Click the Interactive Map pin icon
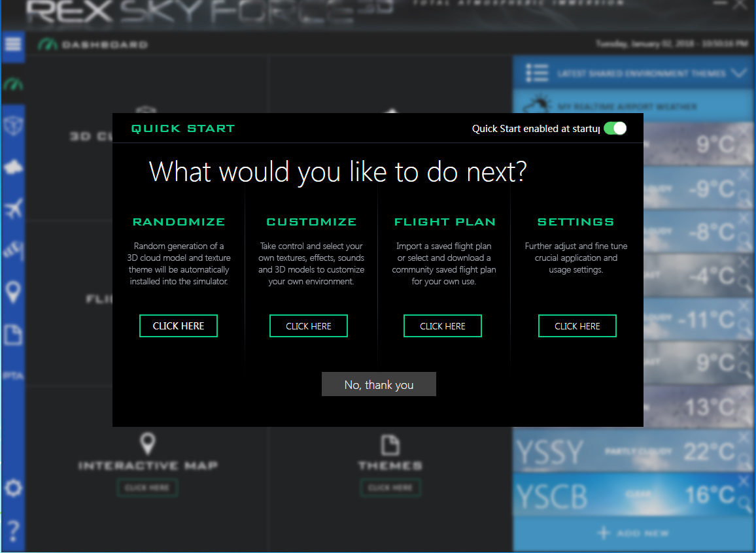 pos(148,443)
